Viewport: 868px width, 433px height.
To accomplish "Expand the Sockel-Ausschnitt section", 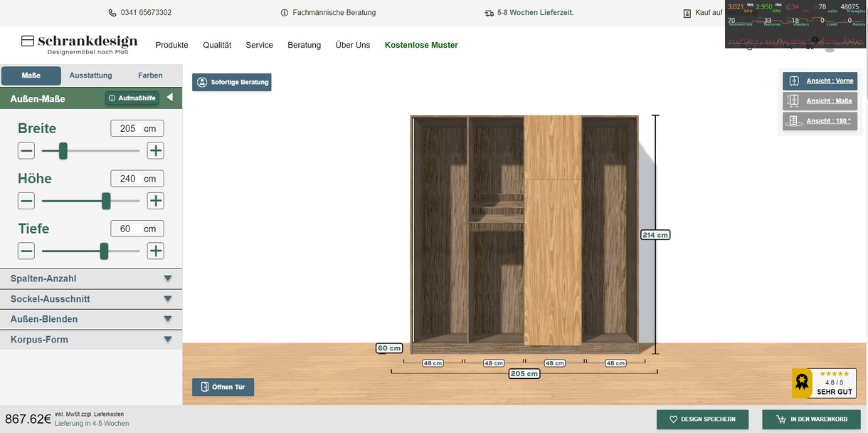I will click(x=91, y=299).
